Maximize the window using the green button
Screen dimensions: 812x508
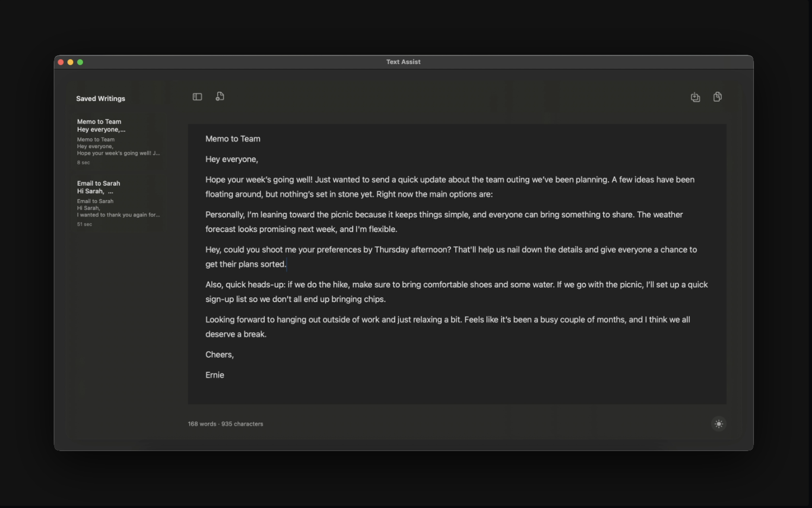[80, 62]
